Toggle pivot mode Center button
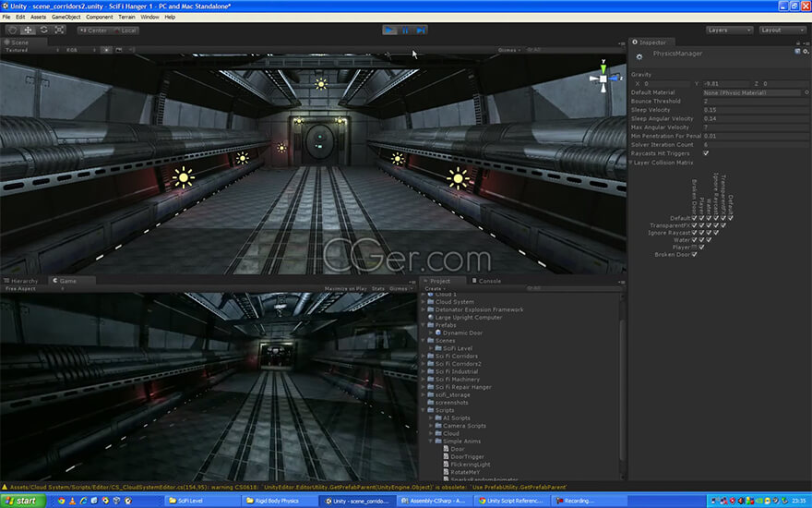Screen dimensions: 812x508 coord(93,30)
